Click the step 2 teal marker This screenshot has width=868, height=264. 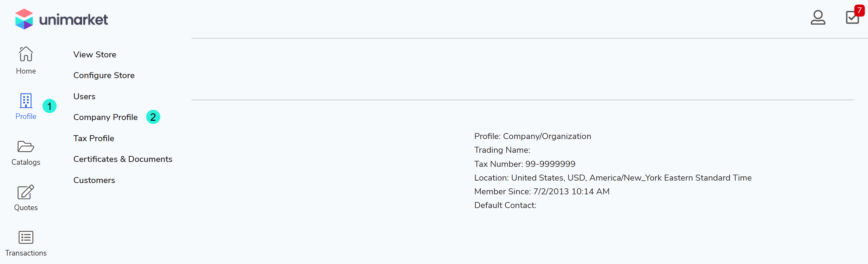click(x=153, y=117)
